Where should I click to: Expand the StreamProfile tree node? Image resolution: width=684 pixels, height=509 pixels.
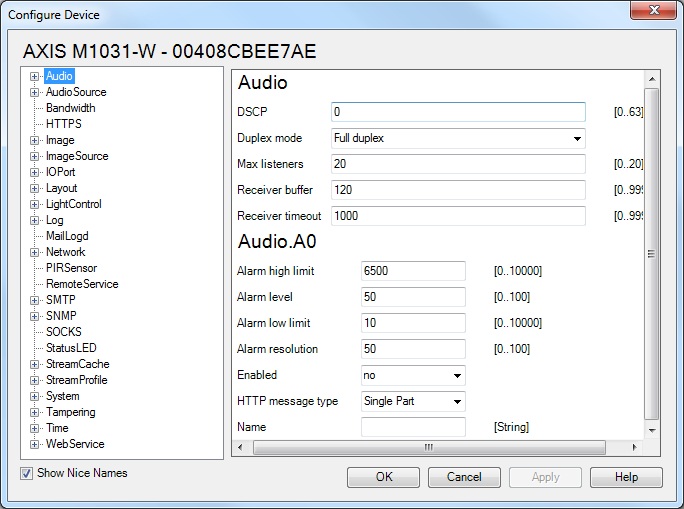point(34,380)
